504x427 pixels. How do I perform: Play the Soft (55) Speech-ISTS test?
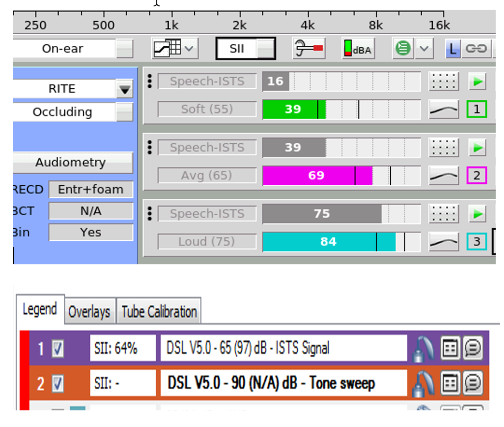[x=478, y=82]
